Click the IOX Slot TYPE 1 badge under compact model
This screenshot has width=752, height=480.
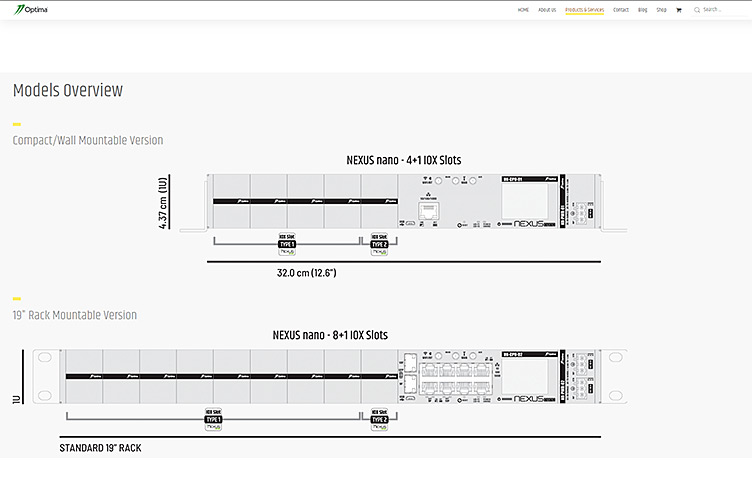[287, 244]
